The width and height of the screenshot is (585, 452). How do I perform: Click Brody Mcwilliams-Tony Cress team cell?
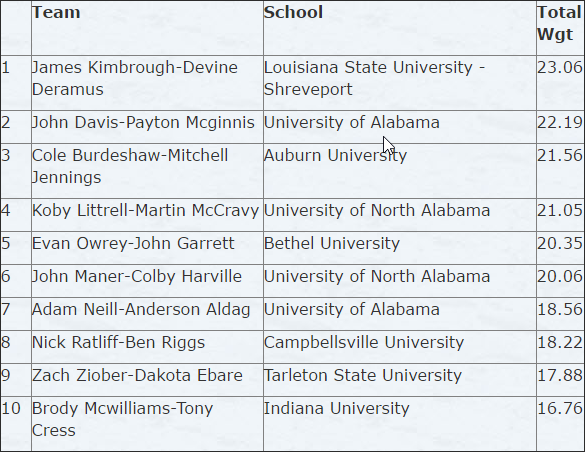147,424
